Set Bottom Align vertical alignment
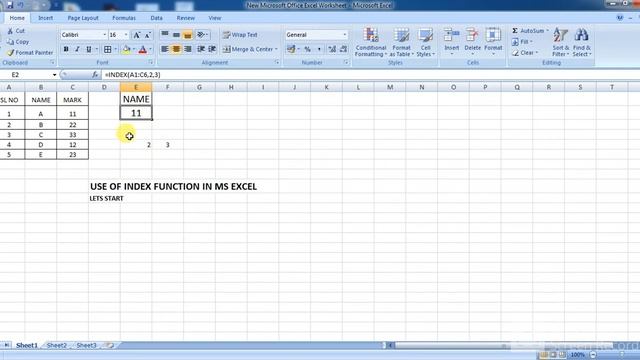 [x=188, y=35]
